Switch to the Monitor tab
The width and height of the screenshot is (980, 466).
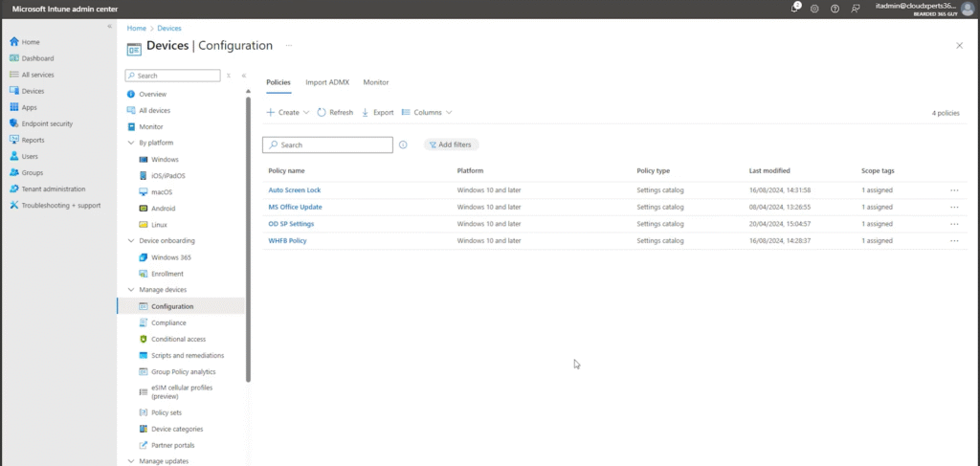point(375,82)
